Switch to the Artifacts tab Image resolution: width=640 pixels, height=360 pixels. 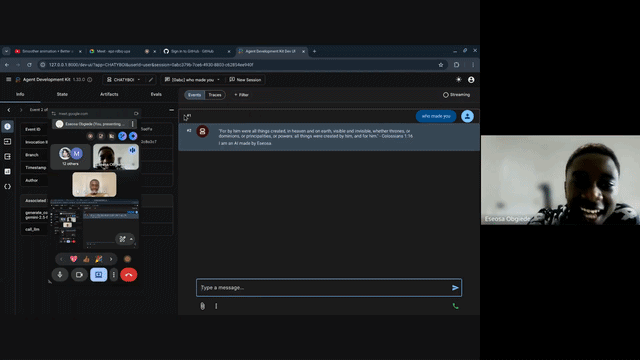(109, 94)
